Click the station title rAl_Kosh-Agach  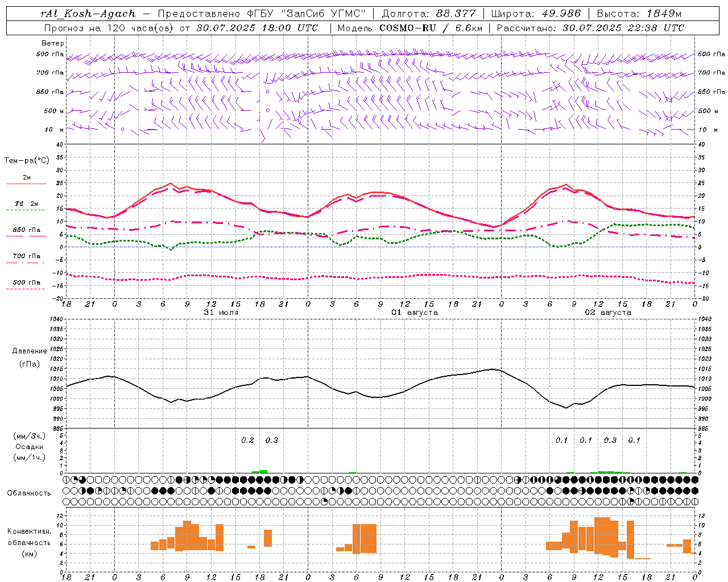tap(88, 14)
